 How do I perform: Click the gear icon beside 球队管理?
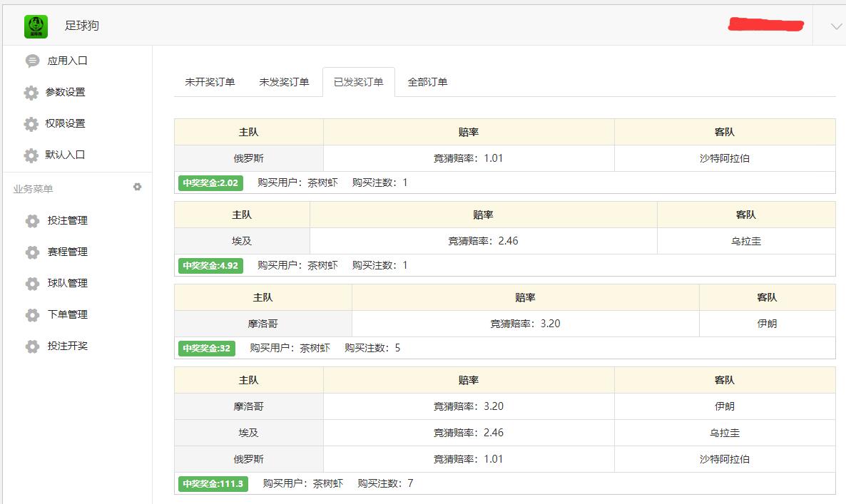(32, 284)
